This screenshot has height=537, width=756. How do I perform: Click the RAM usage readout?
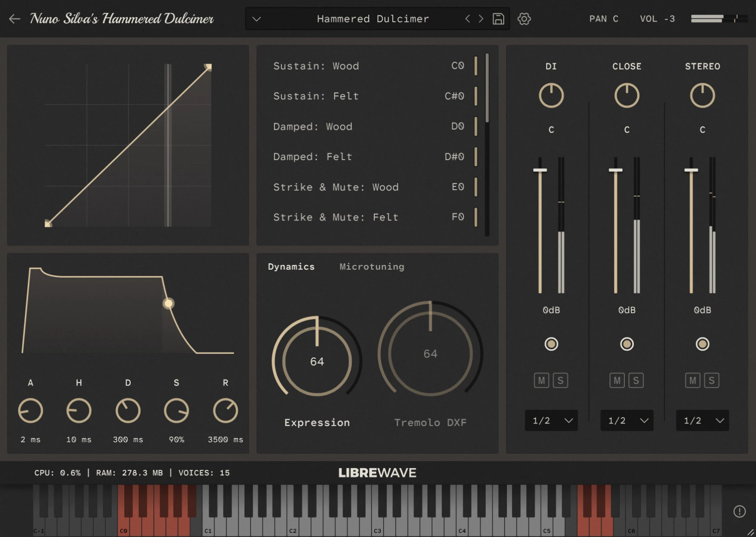(x=129, y=473)
